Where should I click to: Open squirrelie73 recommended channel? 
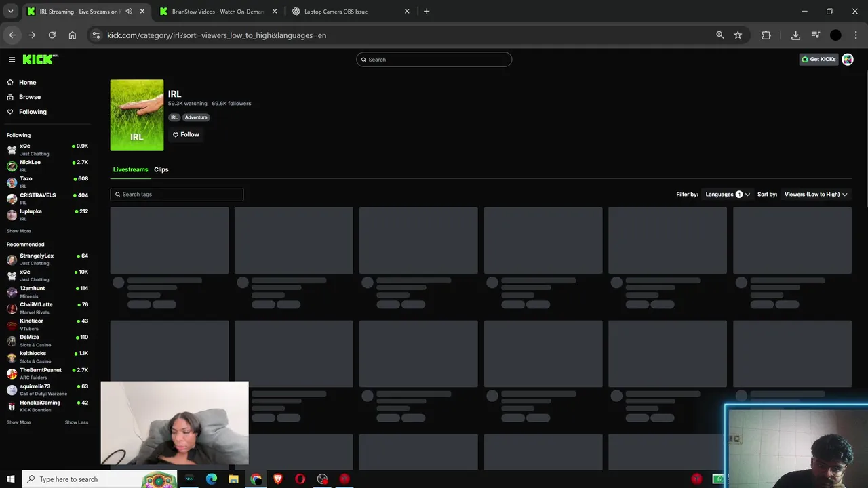pos(47,389)
